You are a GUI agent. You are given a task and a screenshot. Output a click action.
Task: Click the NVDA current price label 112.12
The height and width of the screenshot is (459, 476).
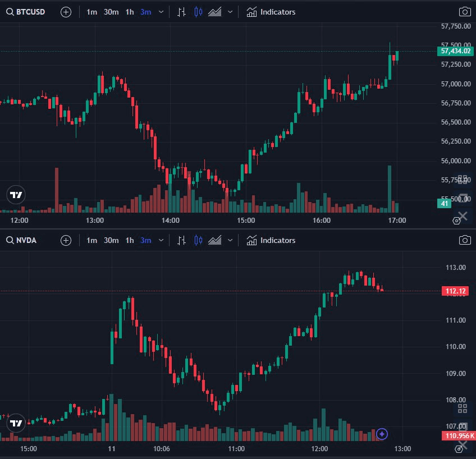point(455,291)
